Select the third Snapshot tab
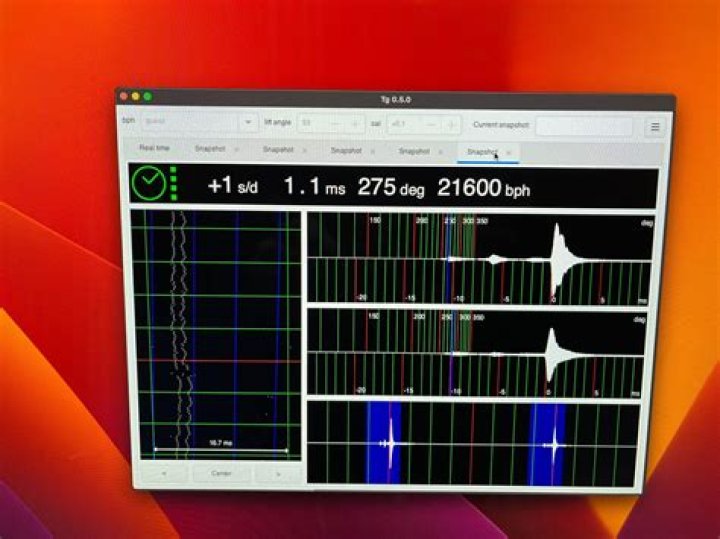720x539 pixels. [x=346, y=151]
